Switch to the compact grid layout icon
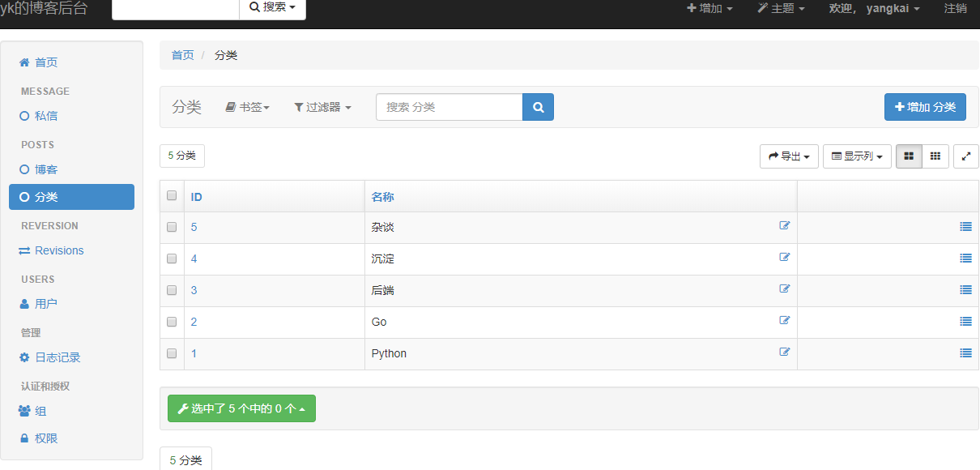This screenshot has height=470, width=980. (935, 156)
